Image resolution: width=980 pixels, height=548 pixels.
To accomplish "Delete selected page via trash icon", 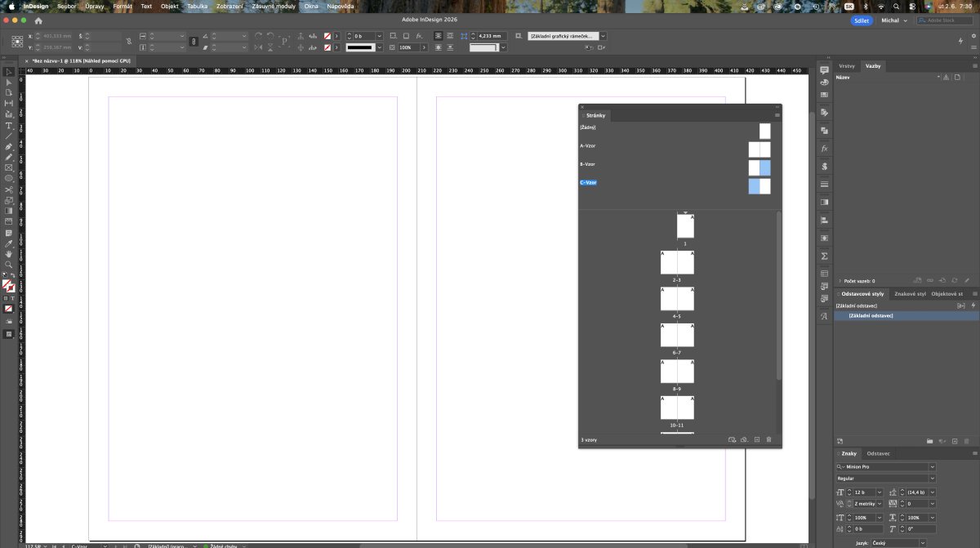I will click(768, 440).
